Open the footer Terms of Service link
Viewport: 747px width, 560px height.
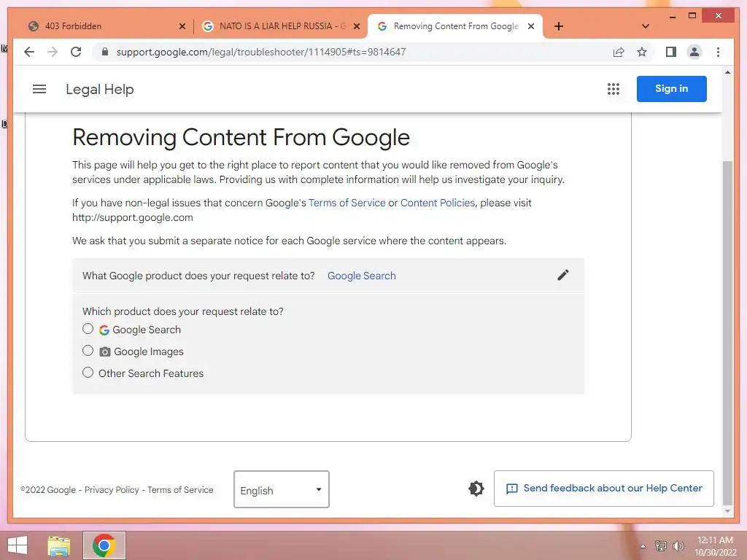180,490
